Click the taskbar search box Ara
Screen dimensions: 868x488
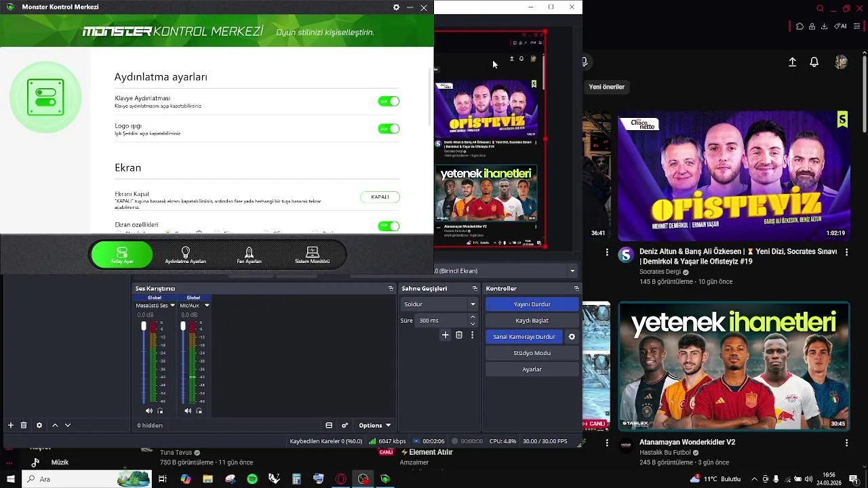point(87,479)
